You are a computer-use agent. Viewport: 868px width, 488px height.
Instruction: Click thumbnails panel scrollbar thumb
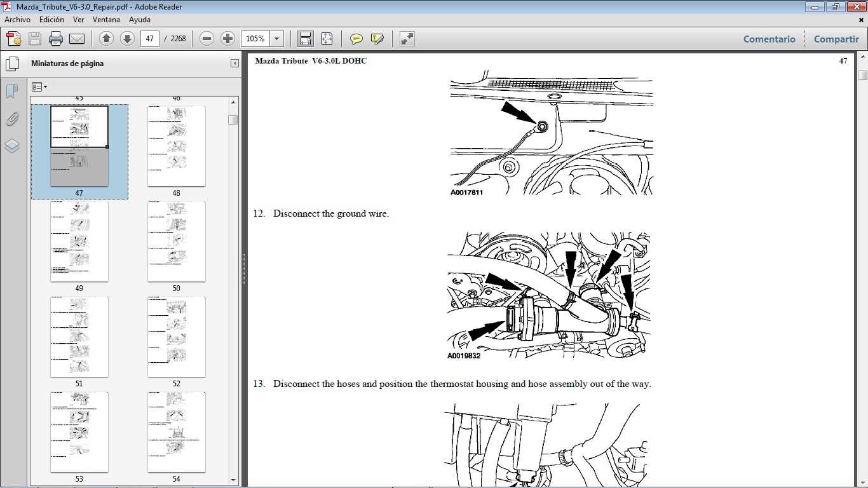click(233, 119)
